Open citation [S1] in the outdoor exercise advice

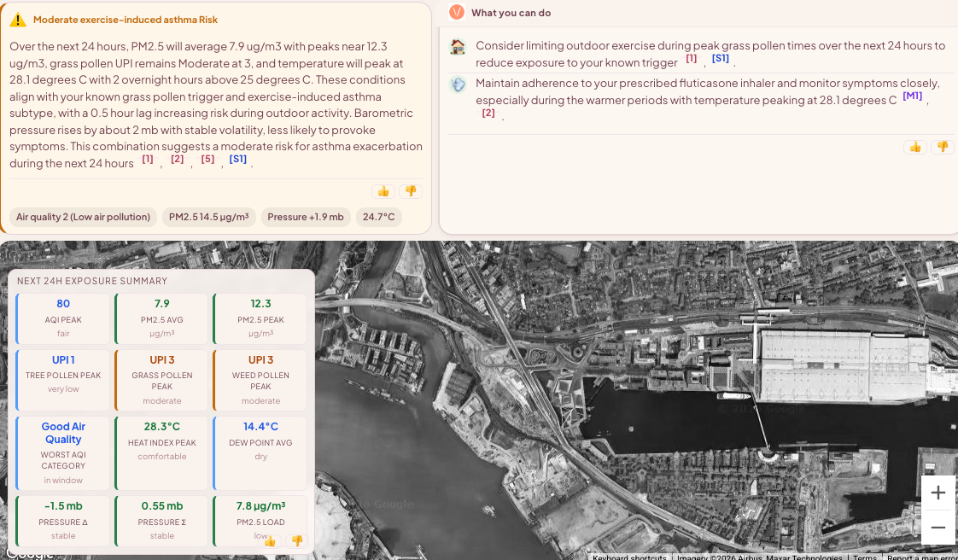721,59
